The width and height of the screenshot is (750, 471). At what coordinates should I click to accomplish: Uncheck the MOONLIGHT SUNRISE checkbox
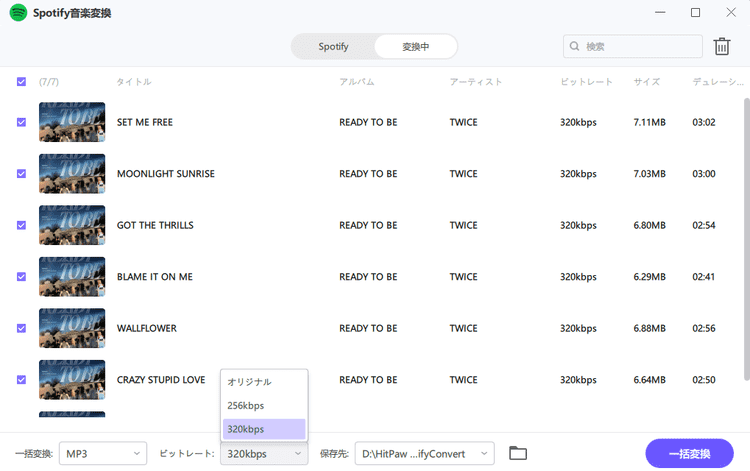22,174
